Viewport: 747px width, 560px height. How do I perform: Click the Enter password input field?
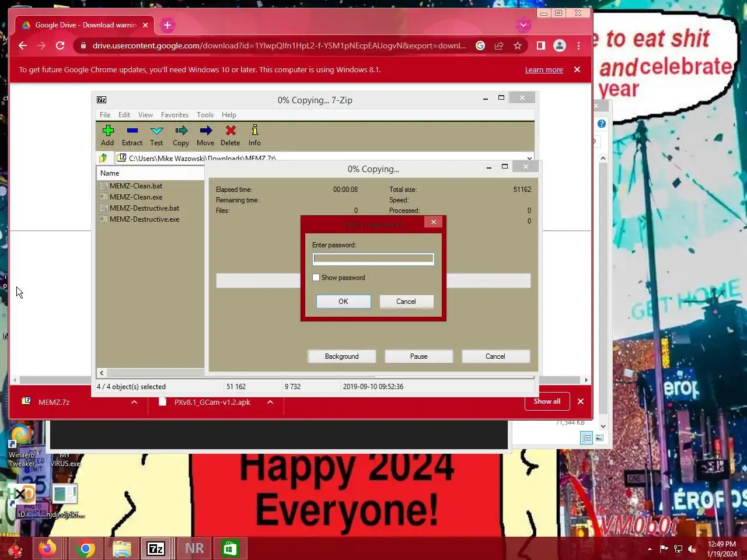373,259
